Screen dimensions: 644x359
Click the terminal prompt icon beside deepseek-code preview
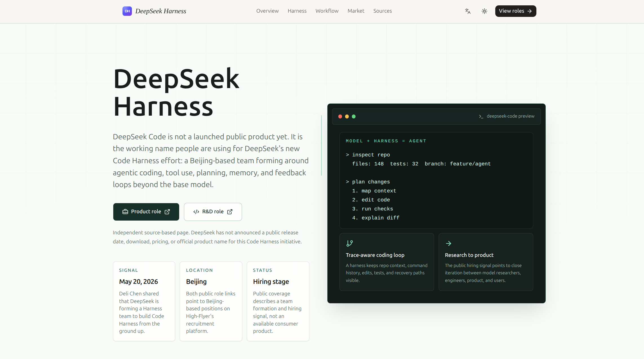tap(481, 116)
